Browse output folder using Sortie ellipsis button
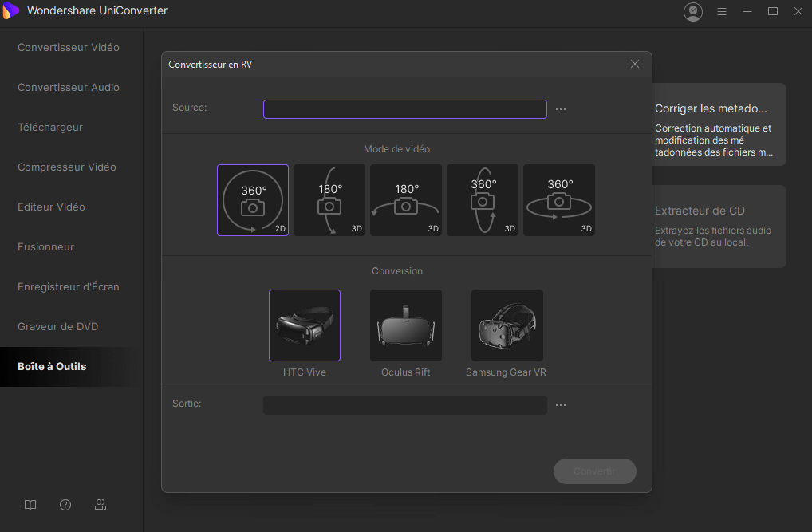 pyautogui.click(x=561, y=405)
